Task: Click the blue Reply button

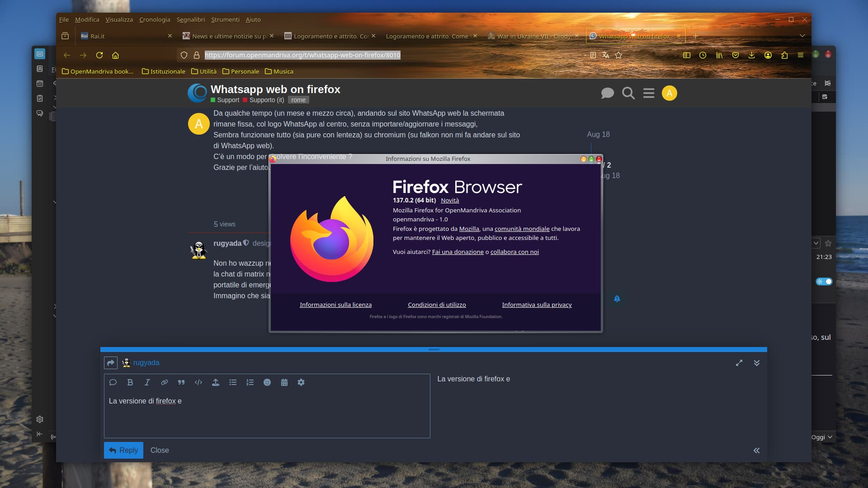Action: pyautogui.click(x=123, y=450)
